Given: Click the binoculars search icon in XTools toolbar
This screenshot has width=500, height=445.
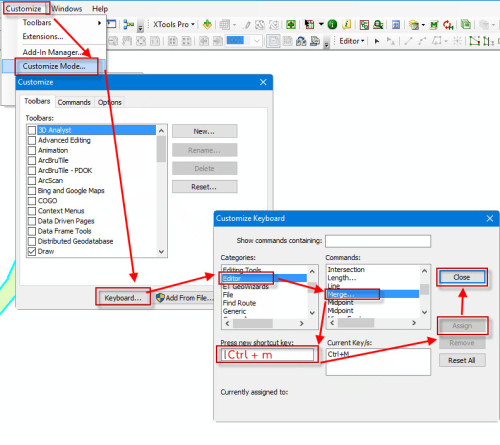Looking at the screenshot, I should click(x=378, y=24).
